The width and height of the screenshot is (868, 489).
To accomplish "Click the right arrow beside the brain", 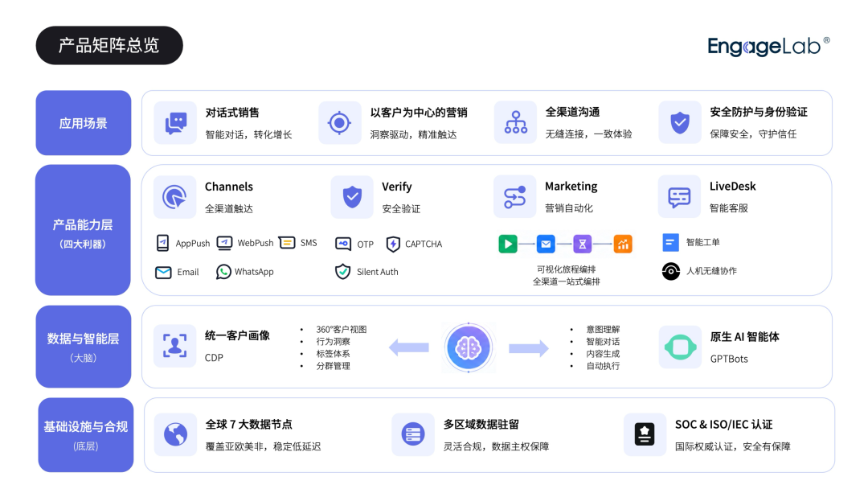I will pos(529,347).
